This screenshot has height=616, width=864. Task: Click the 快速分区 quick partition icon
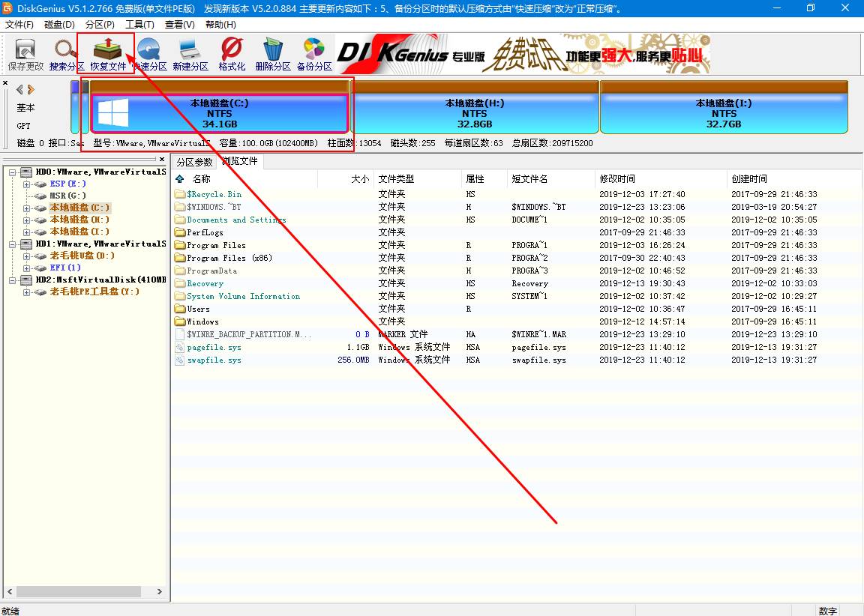150,54
